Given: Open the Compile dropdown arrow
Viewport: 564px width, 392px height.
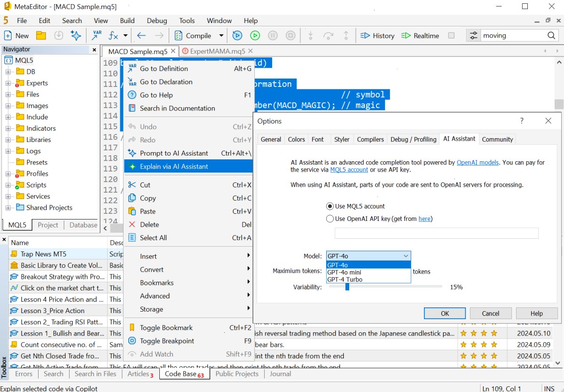Looking at the screenshot, I should pyautogui.click(x=221, y=36).
